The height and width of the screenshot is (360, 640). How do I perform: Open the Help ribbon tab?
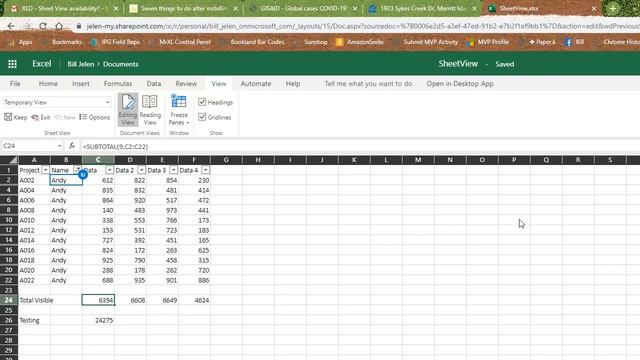[x=293, y=84]
